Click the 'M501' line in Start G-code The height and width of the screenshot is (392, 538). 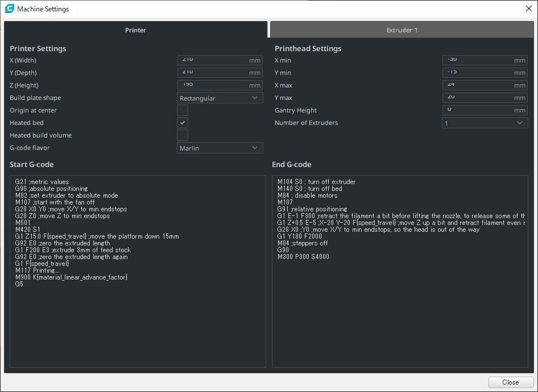pos(23,223)
